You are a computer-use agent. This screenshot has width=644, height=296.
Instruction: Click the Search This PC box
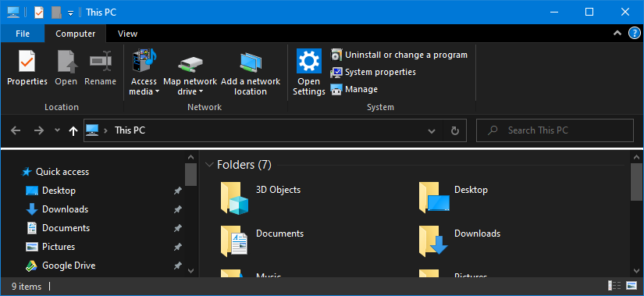(554, 130)
